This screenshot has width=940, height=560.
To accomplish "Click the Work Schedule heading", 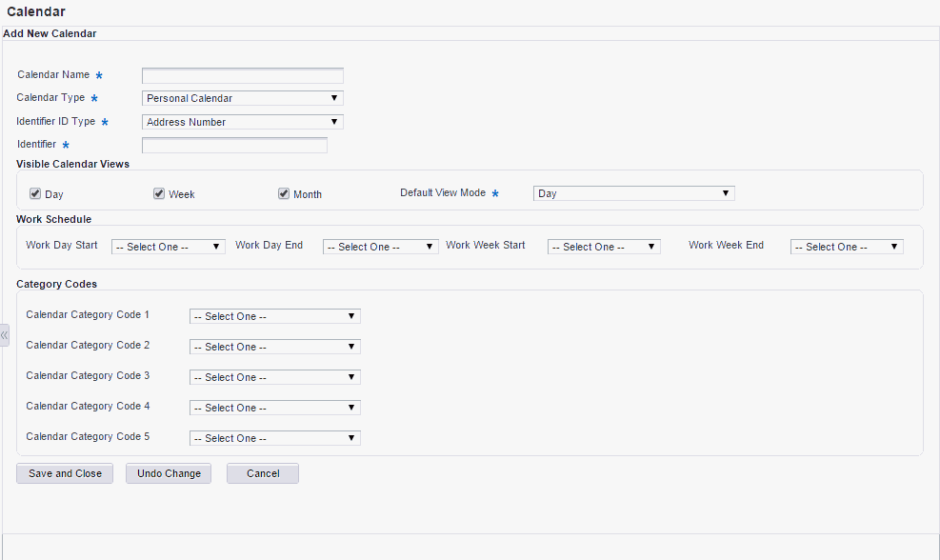I will click(54, 219).
